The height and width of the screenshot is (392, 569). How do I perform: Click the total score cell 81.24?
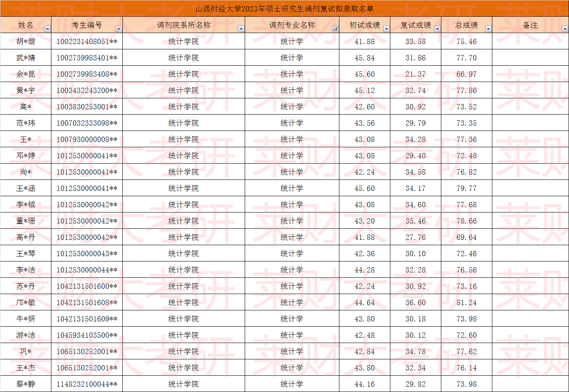[x=467, y=303]
